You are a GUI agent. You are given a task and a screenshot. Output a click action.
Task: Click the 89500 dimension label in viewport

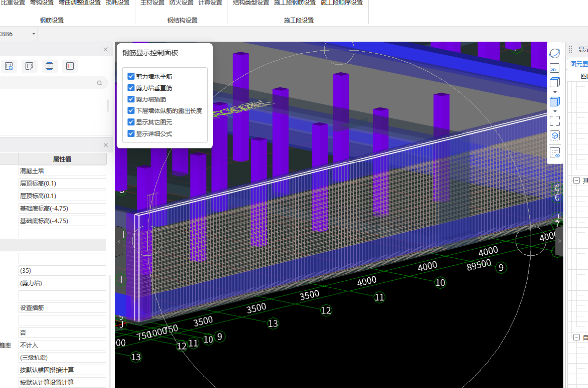[x=479, y=265]
